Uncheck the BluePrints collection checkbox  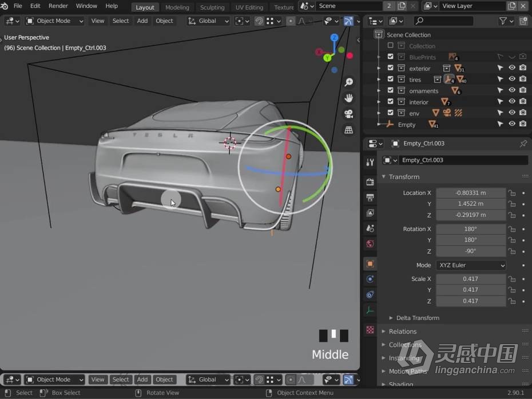coord(391,57)
